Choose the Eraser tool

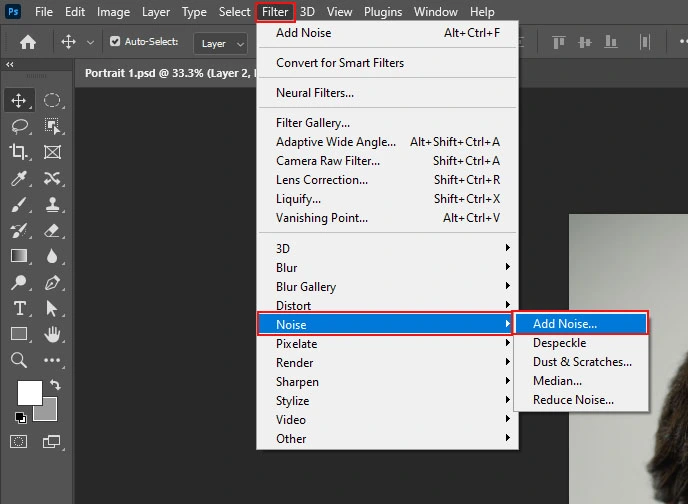coord(52,230)
